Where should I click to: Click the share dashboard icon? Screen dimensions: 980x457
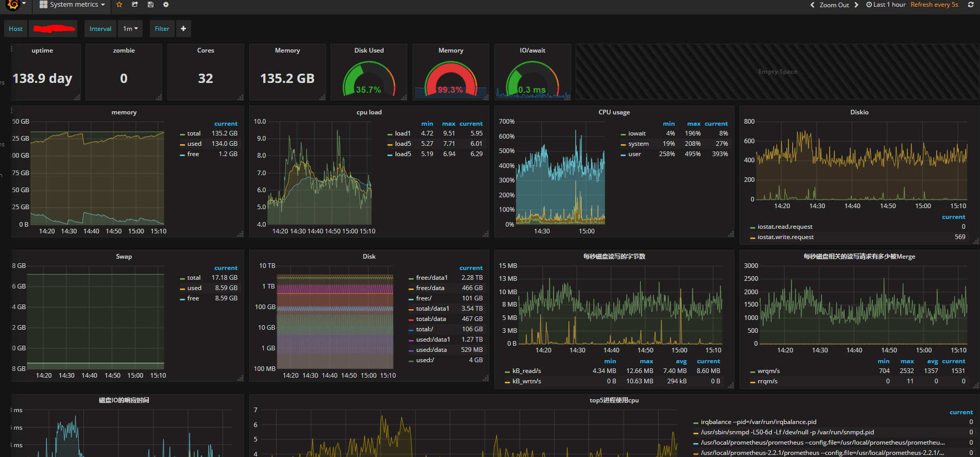[x=135, y=5]
